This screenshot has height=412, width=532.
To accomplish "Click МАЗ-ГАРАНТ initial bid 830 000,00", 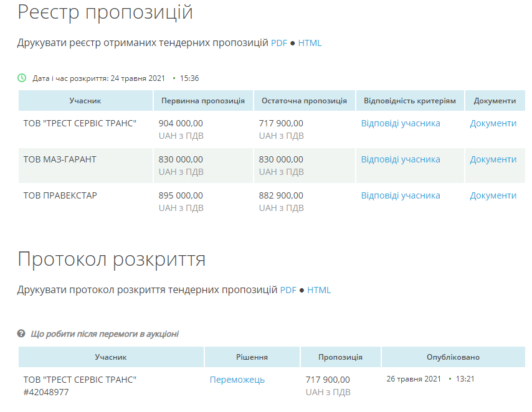I will 181,159.
